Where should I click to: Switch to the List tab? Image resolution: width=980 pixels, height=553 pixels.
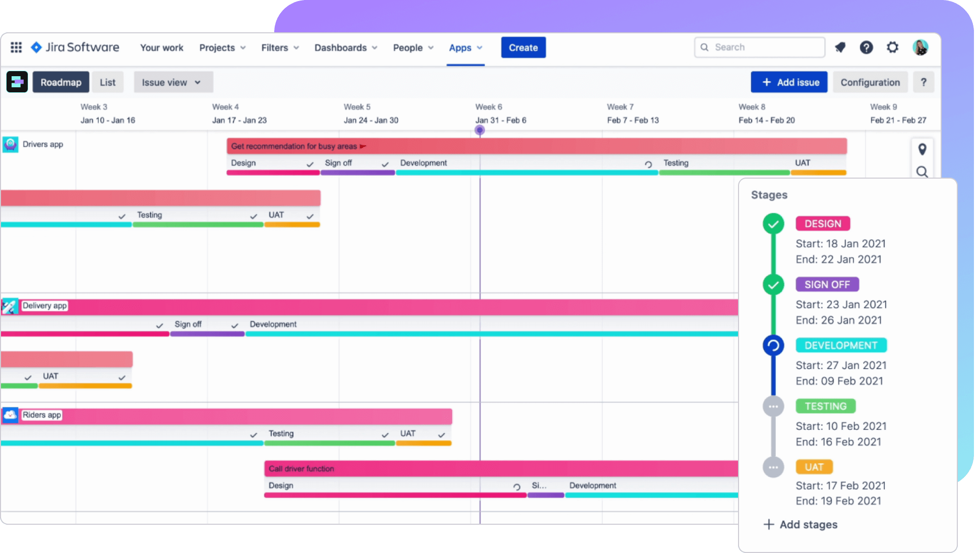(x=107, y=82)
